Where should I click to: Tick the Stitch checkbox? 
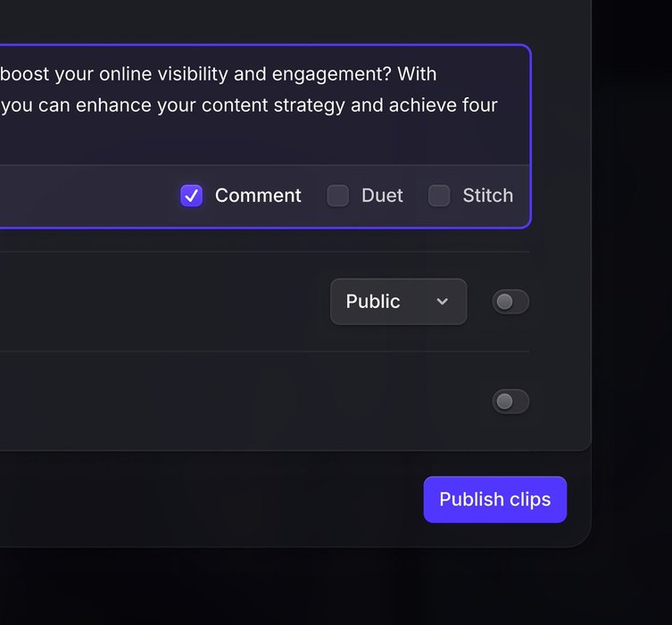[x=439, y=196]
